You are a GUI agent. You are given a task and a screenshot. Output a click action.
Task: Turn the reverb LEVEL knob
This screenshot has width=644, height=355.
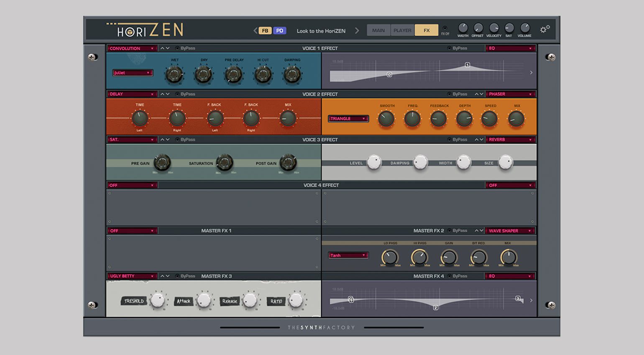374,162
